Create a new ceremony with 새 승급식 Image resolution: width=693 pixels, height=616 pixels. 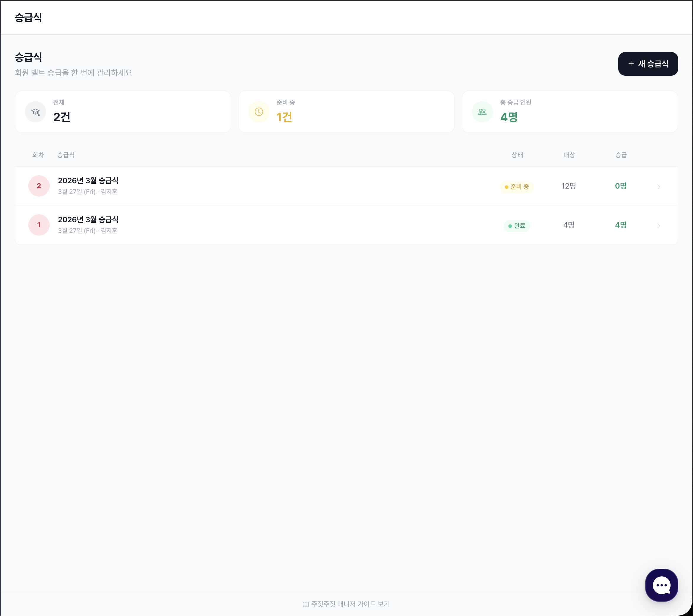648,64
